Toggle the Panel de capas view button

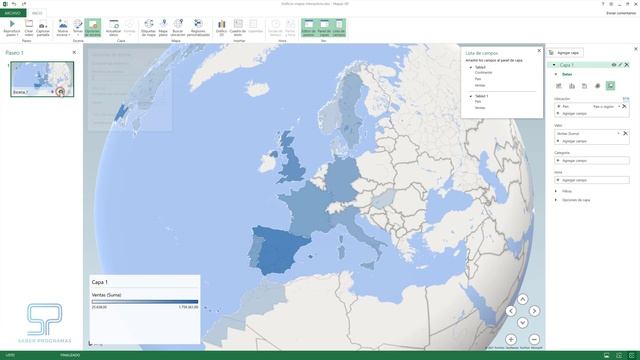point(324,28)
